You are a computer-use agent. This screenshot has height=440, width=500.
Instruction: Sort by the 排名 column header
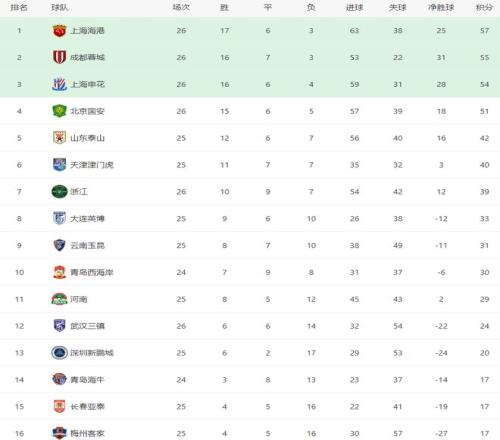tap(19, 7)
